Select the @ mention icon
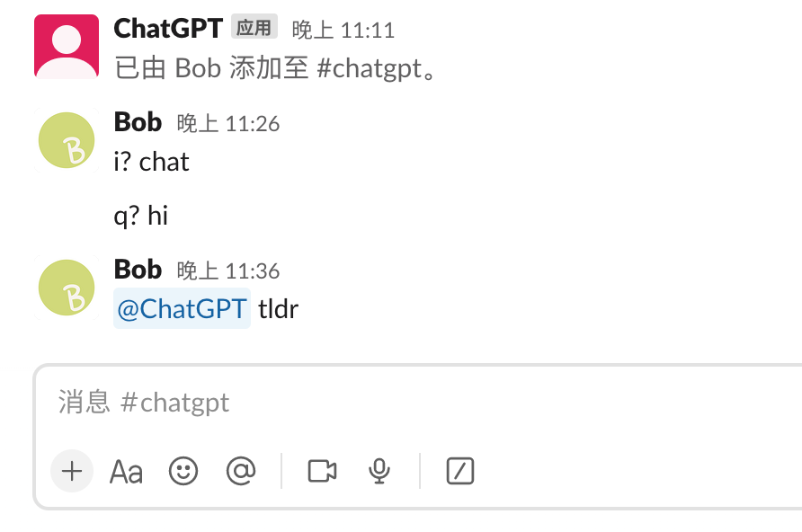 point(241,471)
